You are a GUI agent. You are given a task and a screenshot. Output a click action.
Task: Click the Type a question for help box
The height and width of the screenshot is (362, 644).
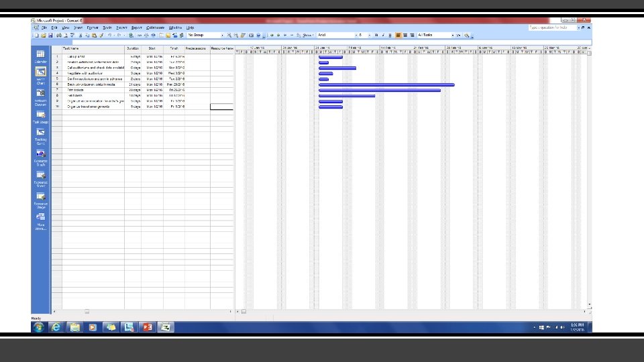tap(551, 27)
